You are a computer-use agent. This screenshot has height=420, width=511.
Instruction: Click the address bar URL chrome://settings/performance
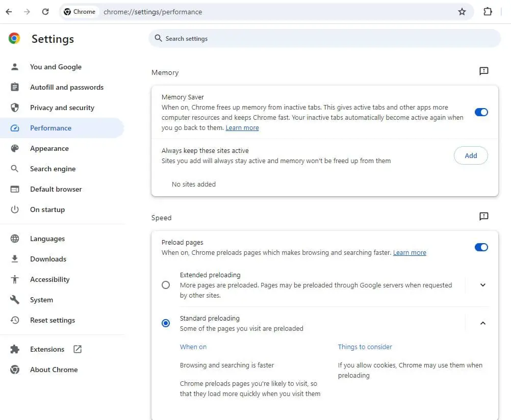pyautogui.click(x=153, y=12)
